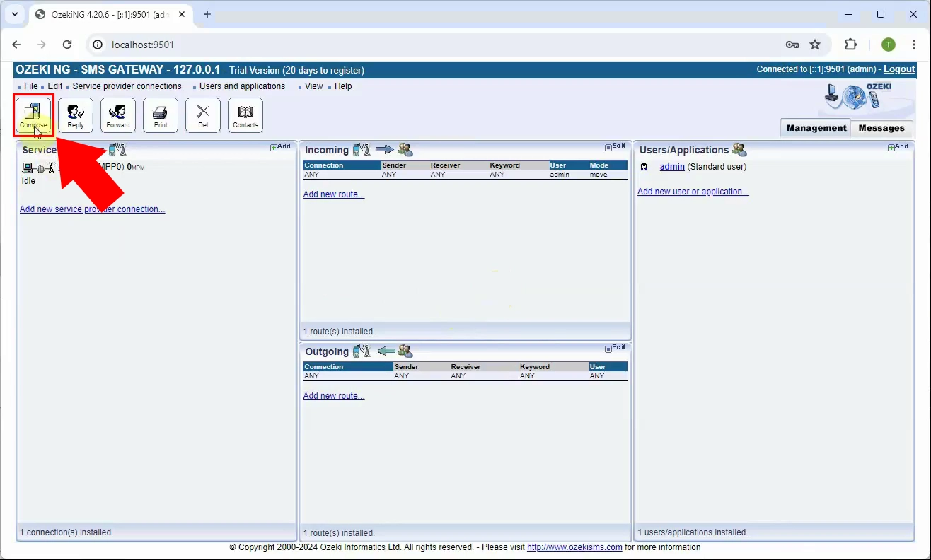Switch to the Messages tab
This screenshot has height=560, width=931.
[881, 128]
